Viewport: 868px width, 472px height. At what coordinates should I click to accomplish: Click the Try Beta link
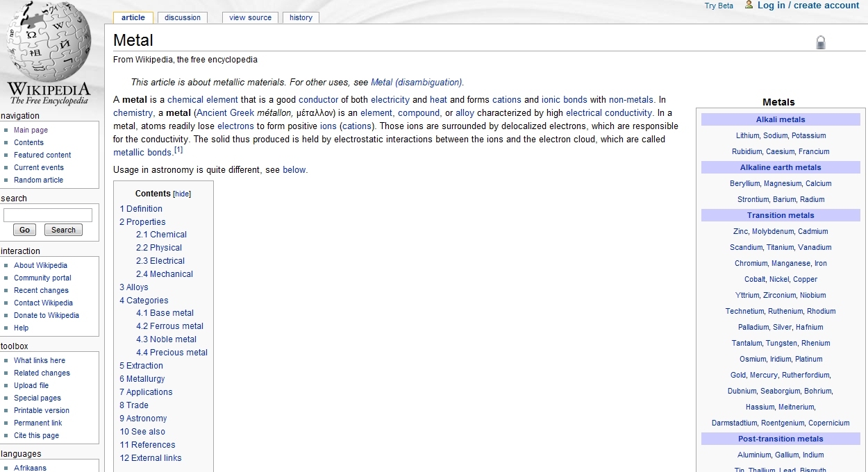(x=719, y=6)
